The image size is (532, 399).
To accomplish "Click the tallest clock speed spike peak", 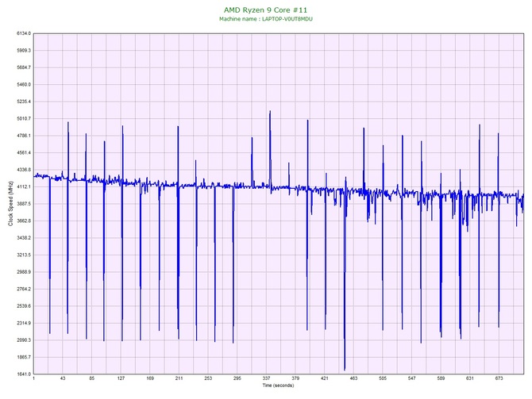I will (271, 112).
